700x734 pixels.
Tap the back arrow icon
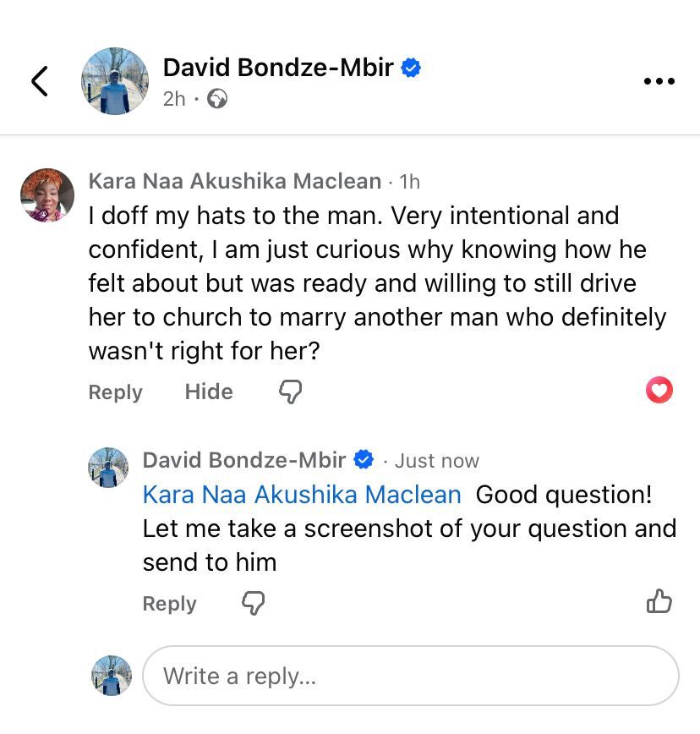pos(40,81)
